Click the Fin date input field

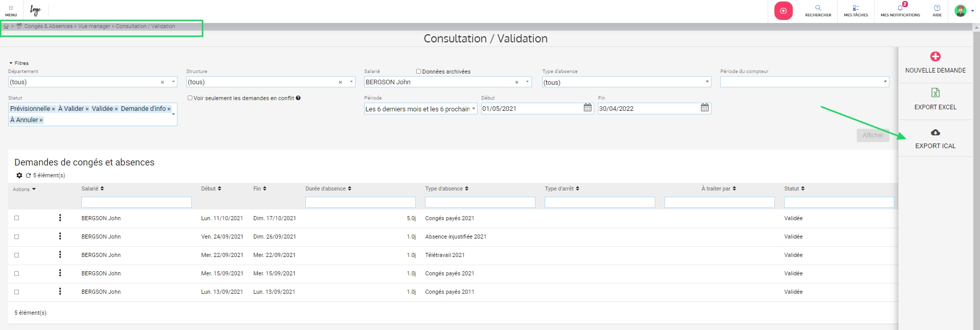pyautogui.click(x=649, y=109)
